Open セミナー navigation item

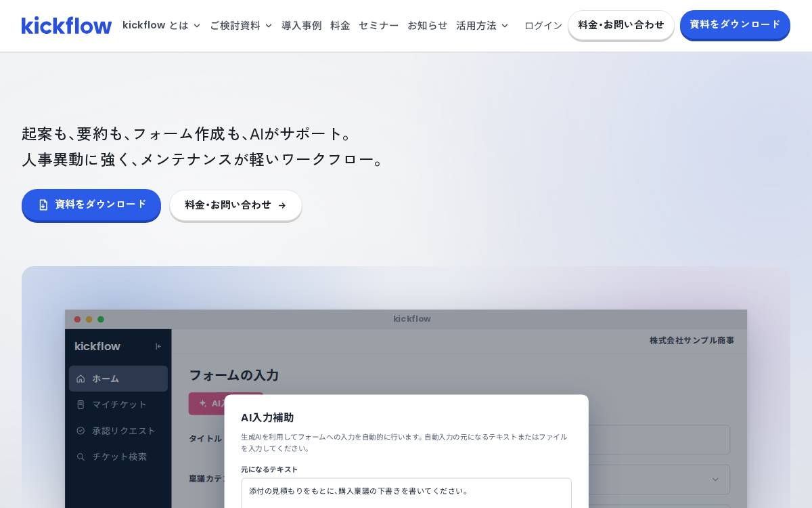coord(379,26)
